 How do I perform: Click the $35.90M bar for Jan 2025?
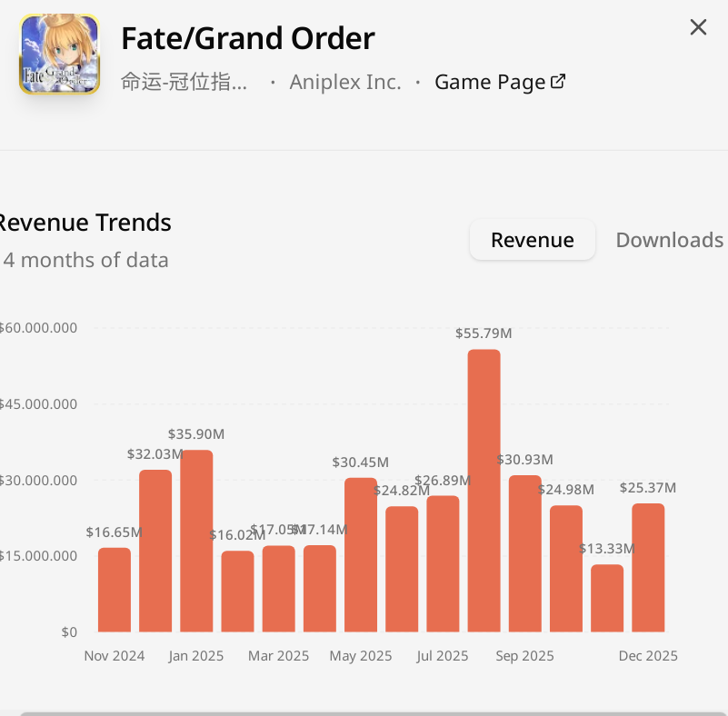coord(196,541)
